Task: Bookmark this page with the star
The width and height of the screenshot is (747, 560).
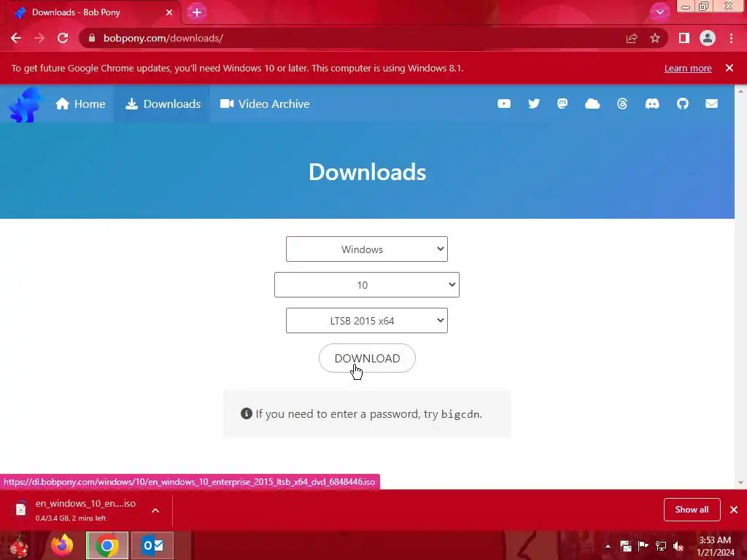Action: (655, 38)
